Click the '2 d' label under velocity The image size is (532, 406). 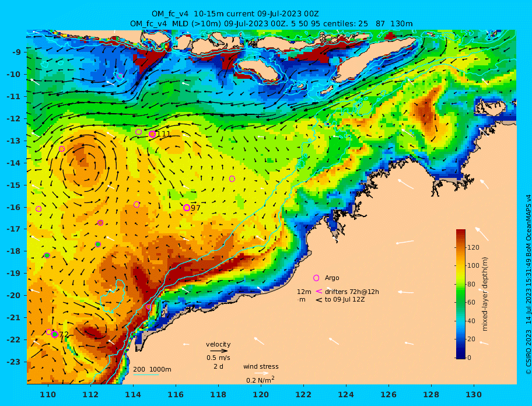[x=218, y=366]
